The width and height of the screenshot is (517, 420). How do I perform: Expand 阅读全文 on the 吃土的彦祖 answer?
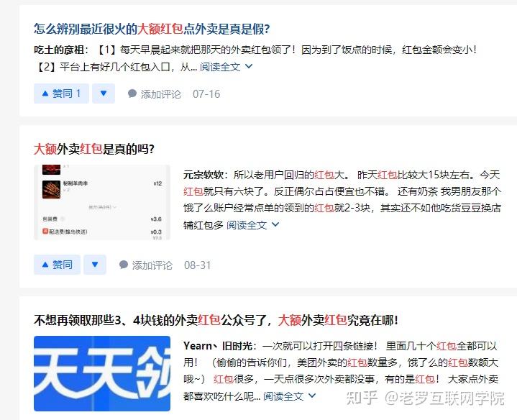click(x=220, y=67)
